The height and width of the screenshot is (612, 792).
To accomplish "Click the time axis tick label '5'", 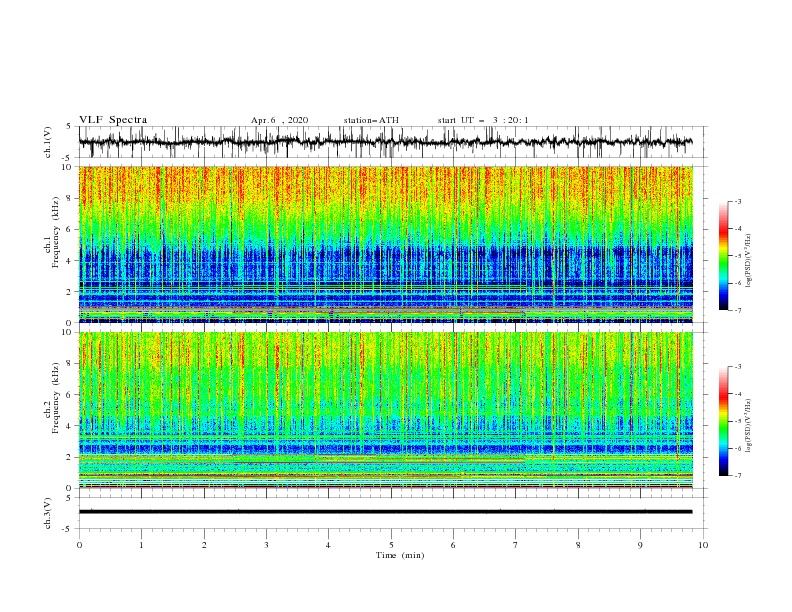I will pos(391,545).
